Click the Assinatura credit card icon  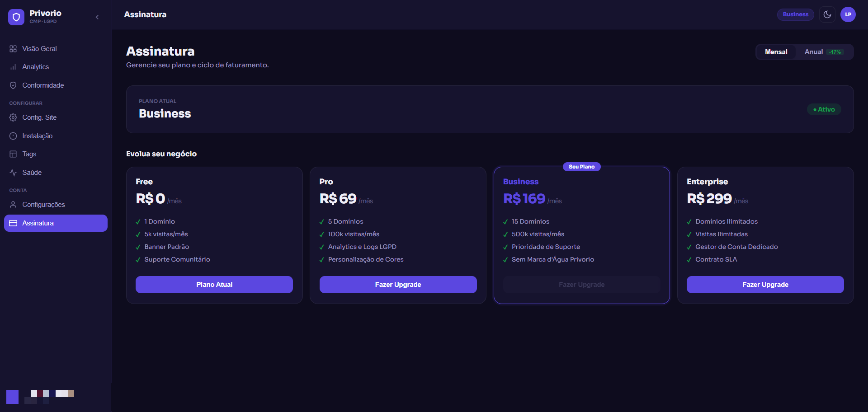click(x=13, y=223)
